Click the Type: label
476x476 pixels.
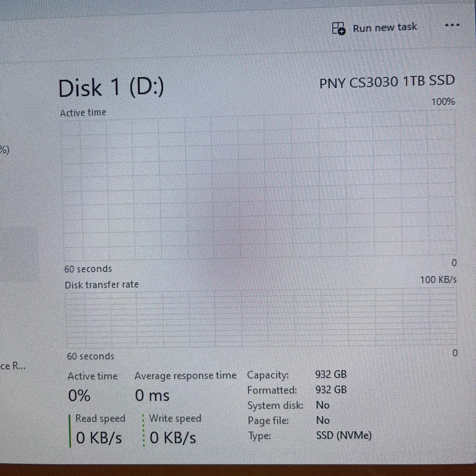point(259,436)
